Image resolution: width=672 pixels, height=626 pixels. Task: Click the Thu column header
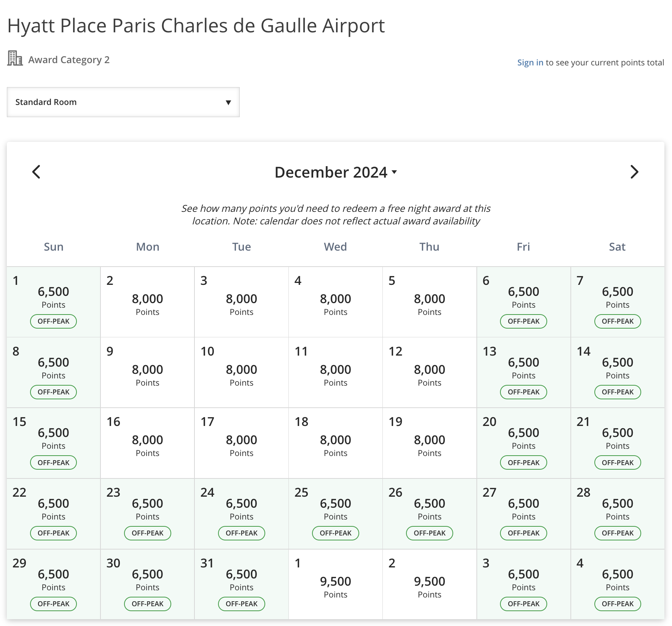tap(430, 247)
